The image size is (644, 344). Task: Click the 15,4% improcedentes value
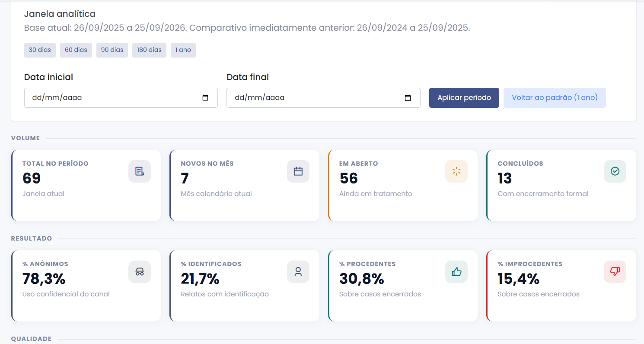519,279
